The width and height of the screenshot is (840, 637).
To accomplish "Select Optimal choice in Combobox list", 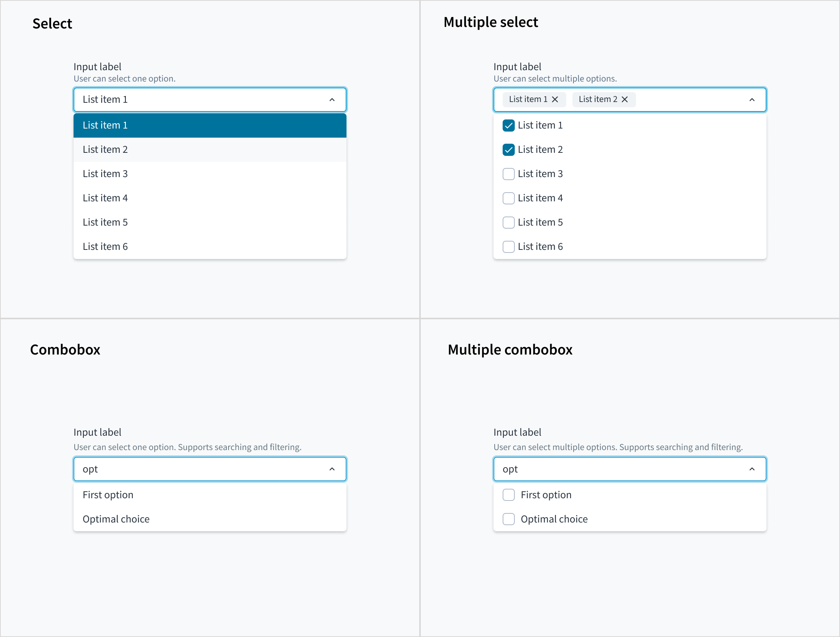I will 210,519.
